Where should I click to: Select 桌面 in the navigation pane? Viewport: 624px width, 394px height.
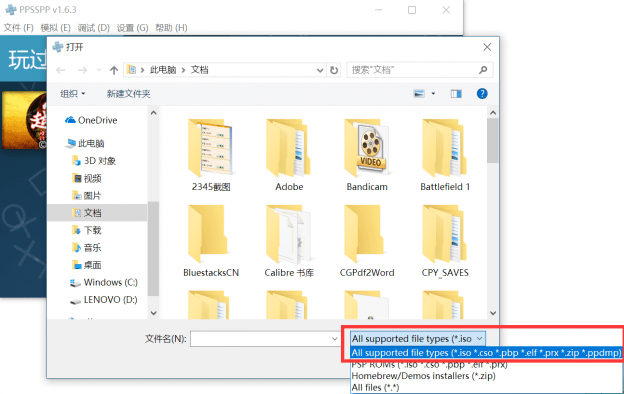tap(87, 265)
